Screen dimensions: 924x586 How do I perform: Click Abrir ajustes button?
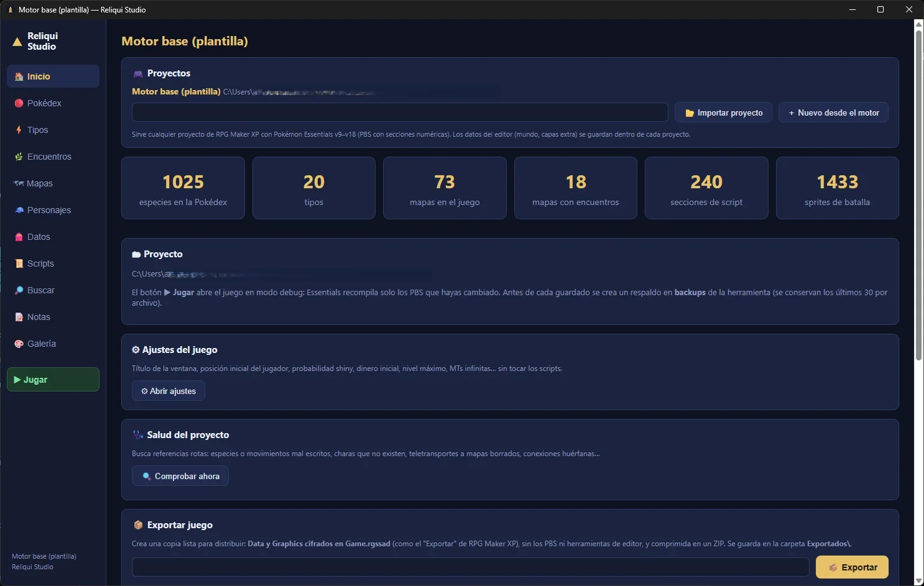coord(169,391)
